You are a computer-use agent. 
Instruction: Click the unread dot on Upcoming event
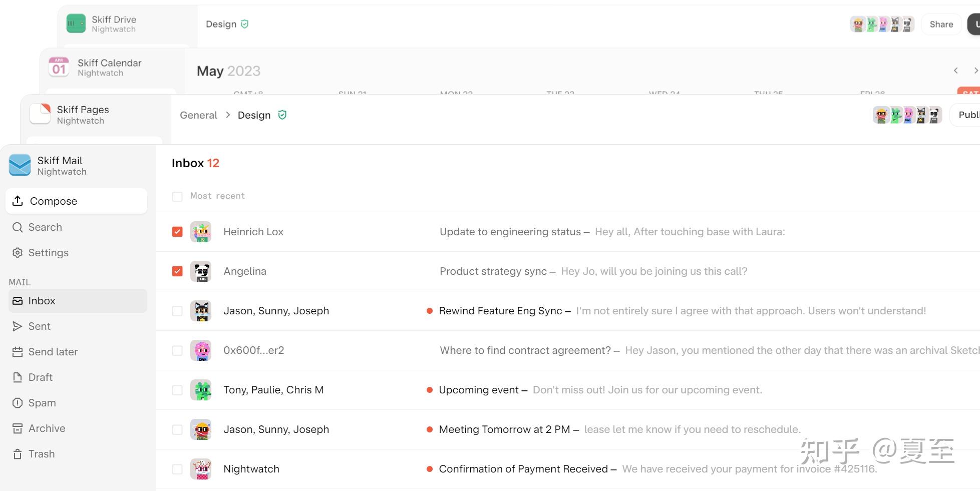tap(429, 390)
